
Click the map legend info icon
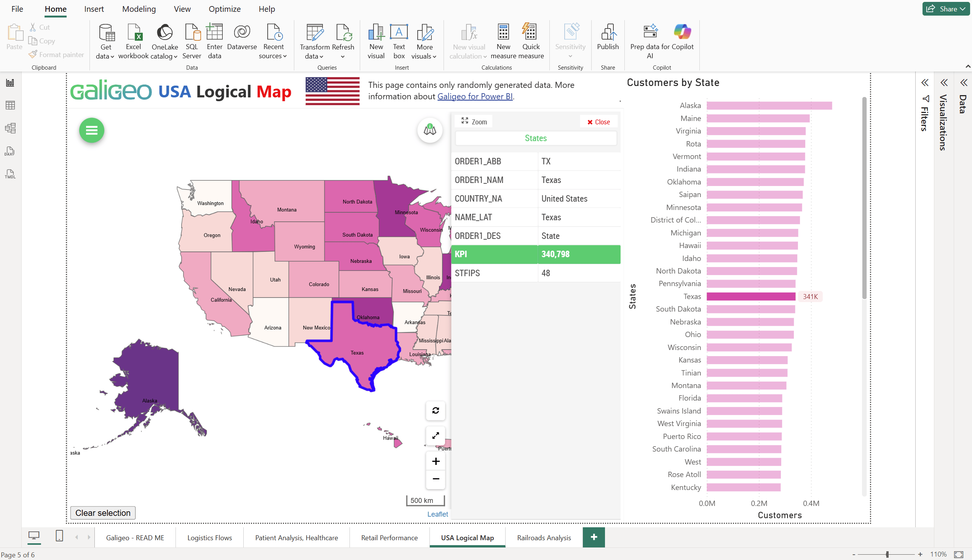click(429, 130)
